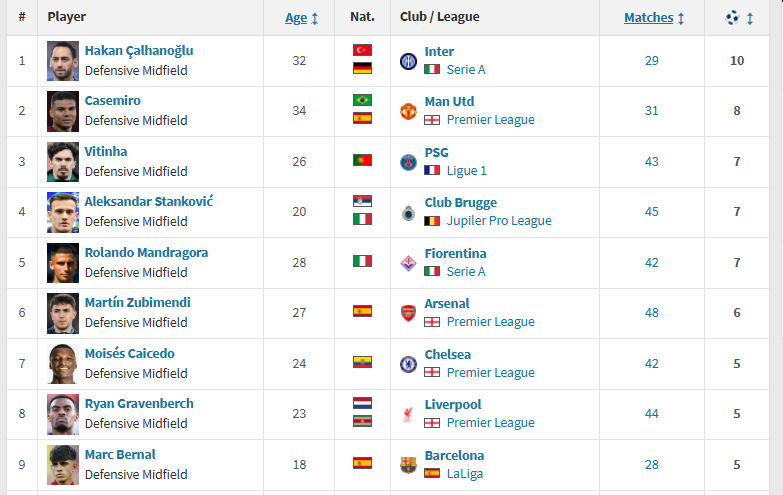The width and height of the screenshot is (783, 495).
Task: Click the Arsenal club crest icon
Action: point(408,313)
